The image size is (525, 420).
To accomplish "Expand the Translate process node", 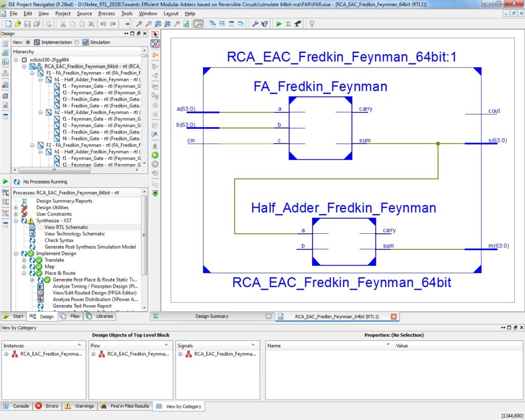I will pos(24,260).
